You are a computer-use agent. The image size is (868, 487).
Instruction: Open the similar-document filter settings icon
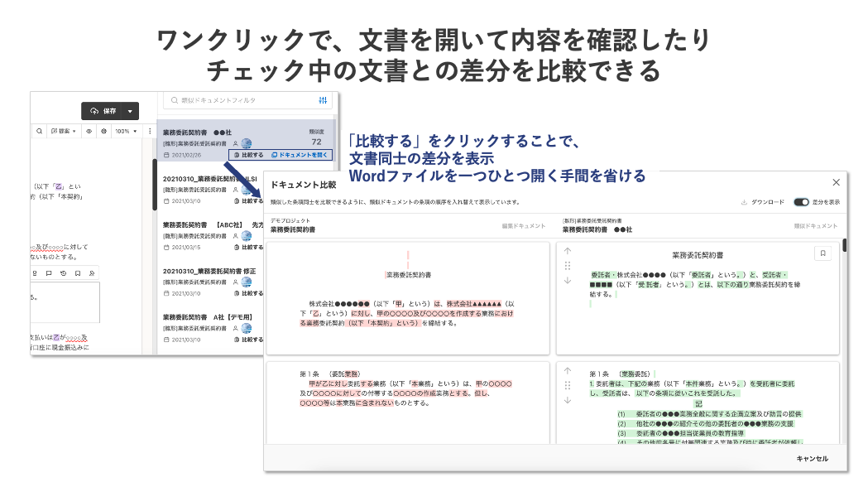(x=323, y=100)
